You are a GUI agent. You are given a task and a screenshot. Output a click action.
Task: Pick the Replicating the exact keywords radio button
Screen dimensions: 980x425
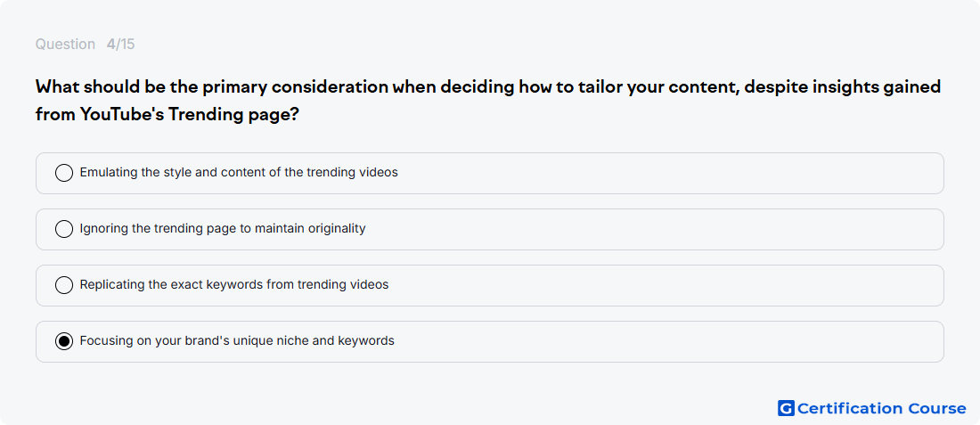click(x=64, y=285)
